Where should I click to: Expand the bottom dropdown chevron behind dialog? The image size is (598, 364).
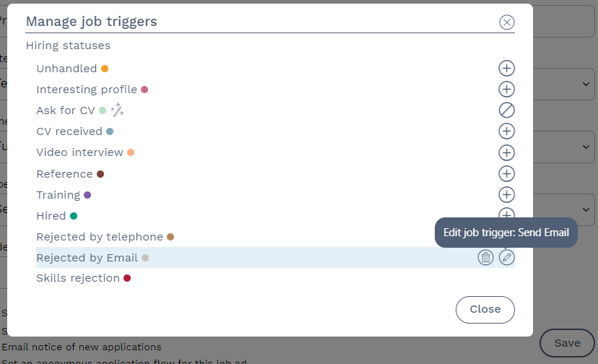tap(586, 209)
